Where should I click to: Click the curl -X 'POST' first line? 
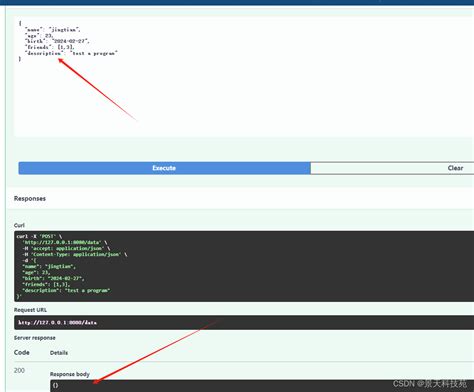pyautogui.click(x=39, y=236)
